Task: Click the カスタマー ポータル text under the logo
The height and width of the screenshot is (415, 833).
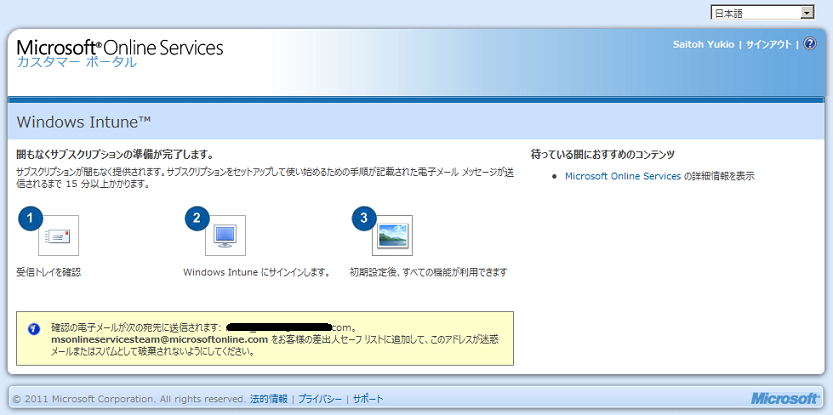Action: [76, 62]
